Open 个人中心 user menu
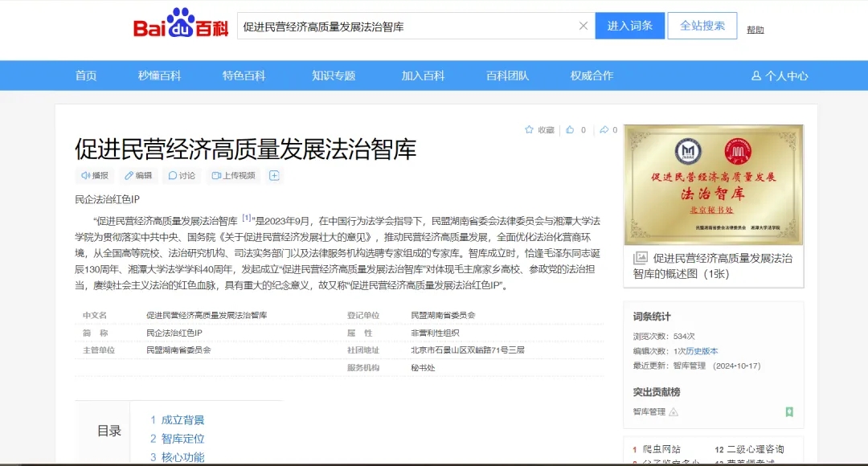868x466 pixels. pyautogui.click(x=780, y=76)
